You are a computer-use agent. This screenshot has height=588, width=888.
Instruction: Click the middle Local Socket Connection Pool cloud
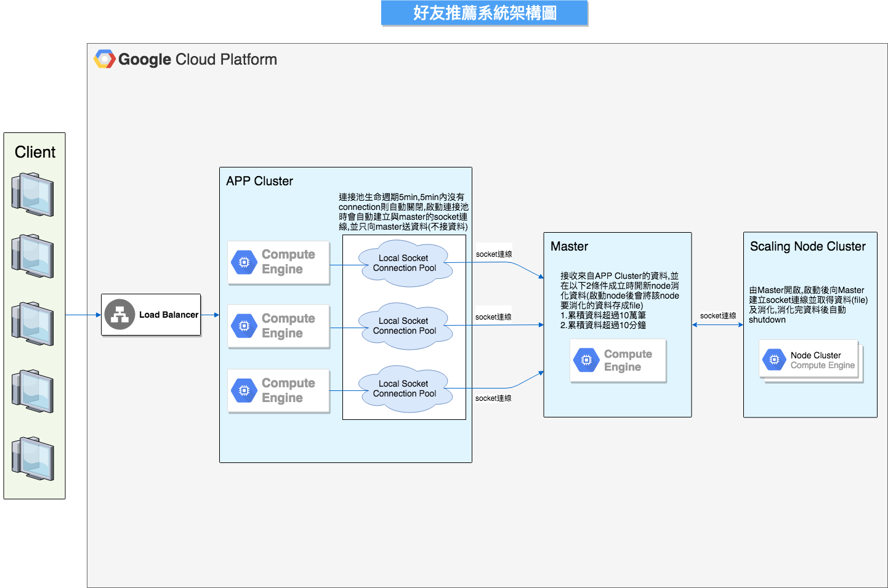404,326
